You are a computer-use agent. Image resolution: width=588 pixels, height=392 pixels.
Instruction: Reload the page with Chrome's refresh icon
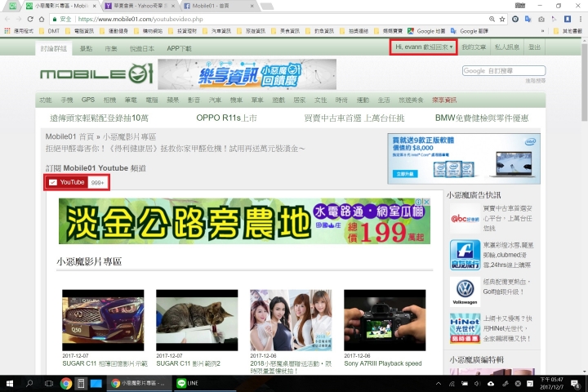click(30, 19)
